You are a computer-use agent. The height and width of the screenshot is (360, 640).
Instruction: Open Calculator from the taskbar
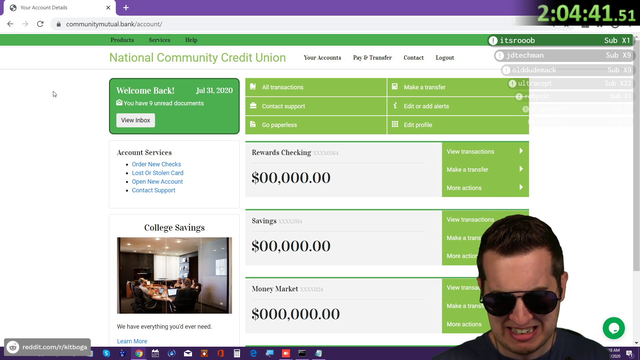pyautogui.click(x=237, y=353)
